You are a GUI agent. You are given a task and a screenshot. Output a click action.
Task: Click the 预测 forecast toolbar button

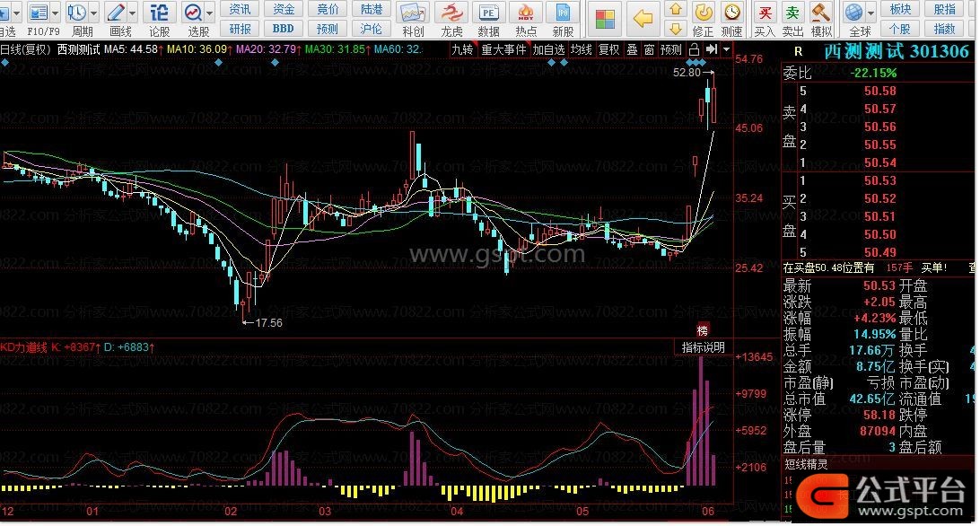tap(328, 29)
